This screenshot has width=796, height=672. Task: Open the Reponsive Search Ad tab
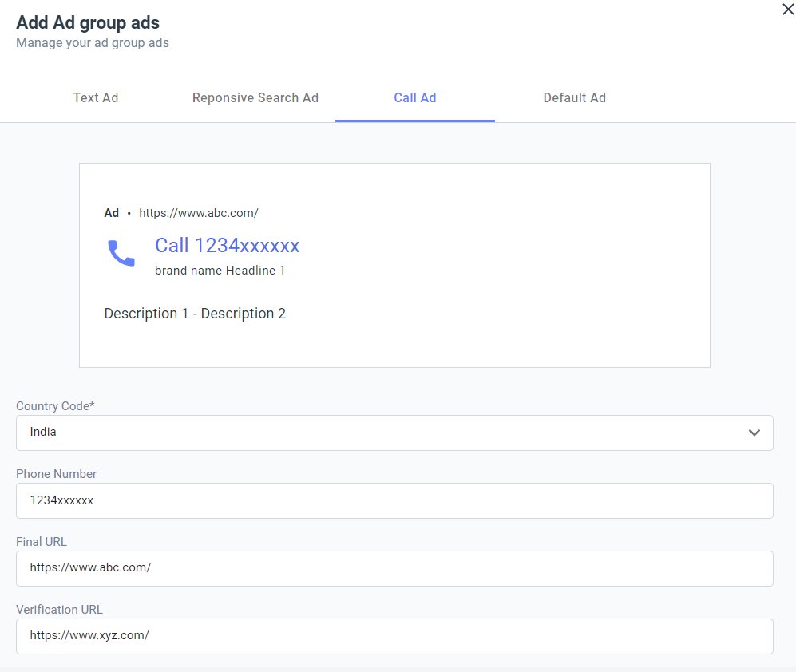(x=255, y=97)
